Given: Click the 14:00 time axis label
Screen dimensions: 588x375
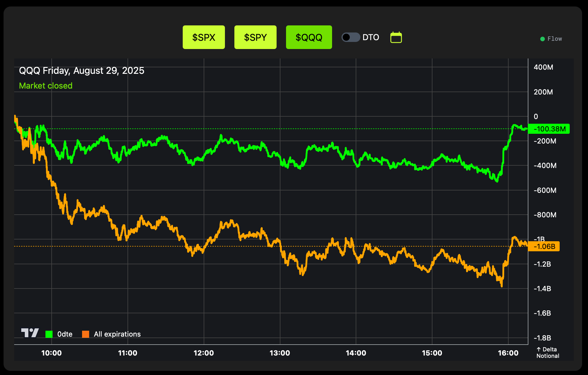Looking at the screenshot, I should coord(356,353).
